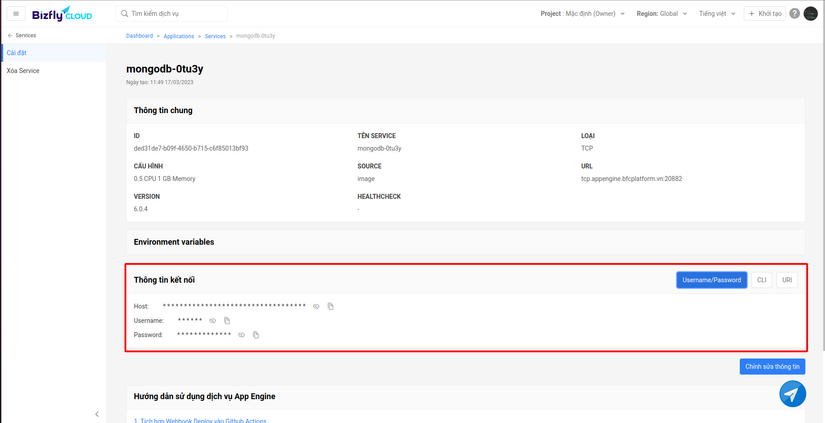825x423 pixels.
Task: Change language via Tiếng việt dropdown
Action: tap(717, 14)
